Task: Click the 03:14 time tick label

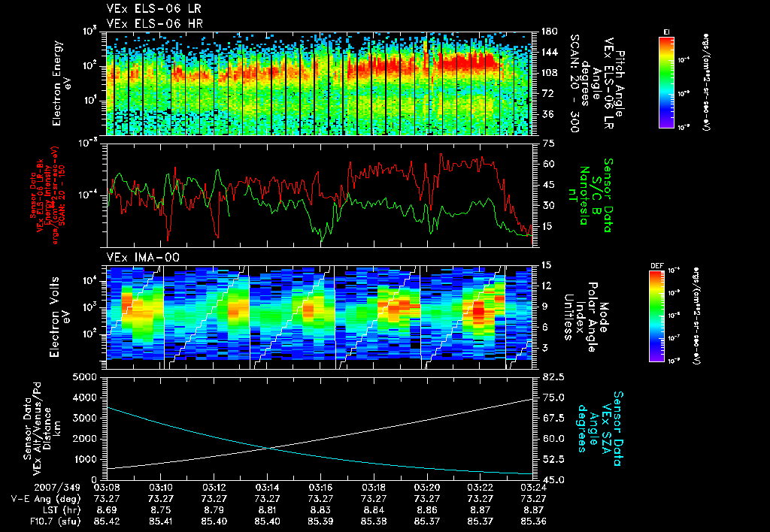Action: point(267,489)
